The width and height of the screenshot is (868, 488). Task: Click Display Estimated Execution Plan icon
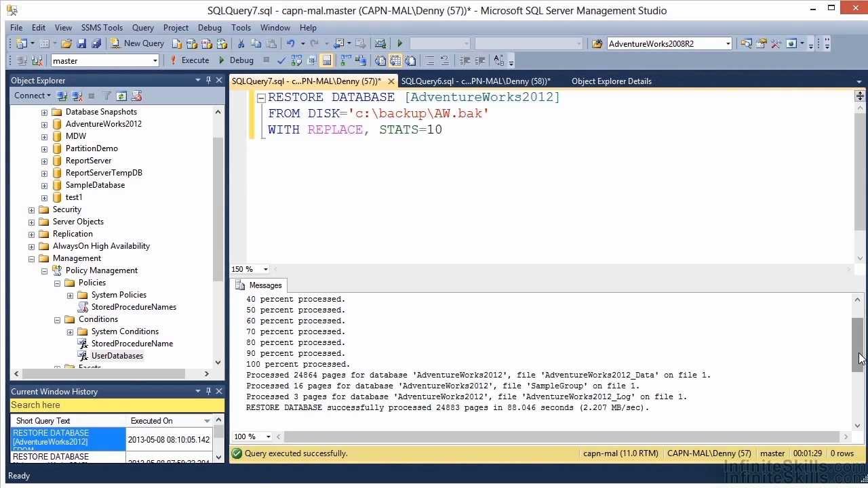coord(296,60)
